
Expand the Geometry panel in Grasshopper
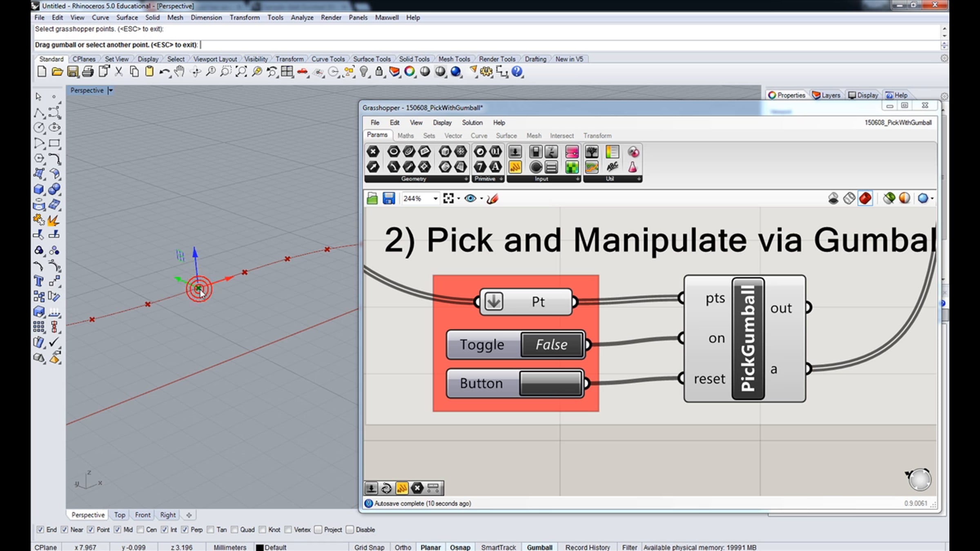click(466, 179)
